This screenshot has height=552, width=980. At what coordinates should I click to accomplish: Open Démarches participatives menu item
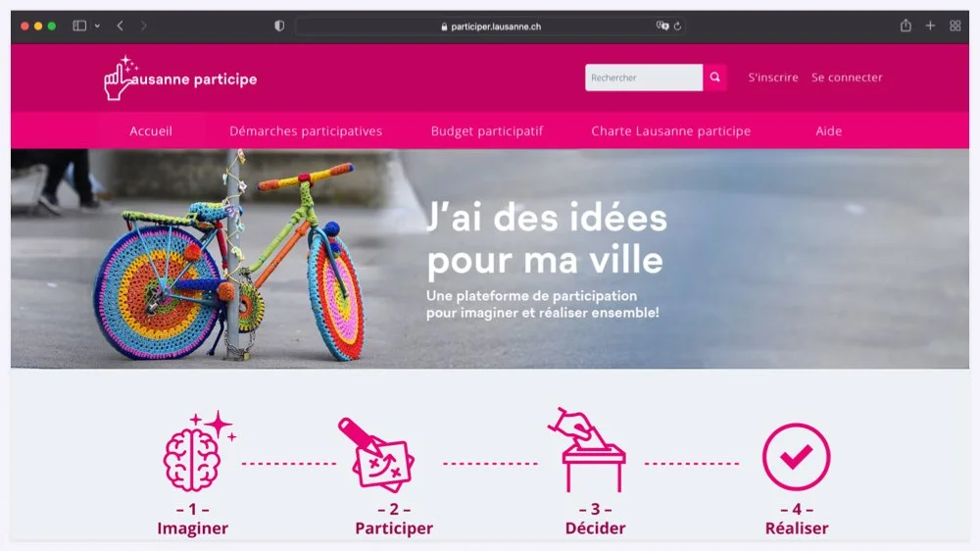tap(306, 131)
